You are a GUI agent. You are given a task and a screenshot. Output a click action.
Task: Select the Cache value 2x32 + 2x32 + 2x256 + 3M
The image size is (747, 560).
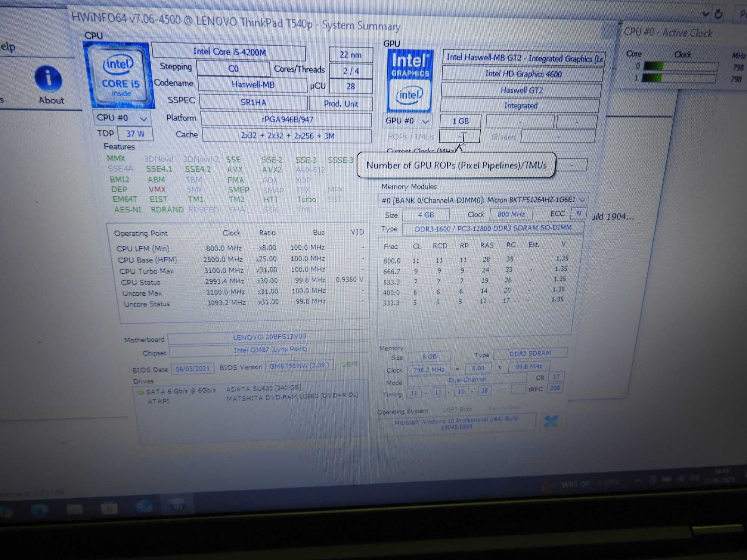(x=287, y=136)
